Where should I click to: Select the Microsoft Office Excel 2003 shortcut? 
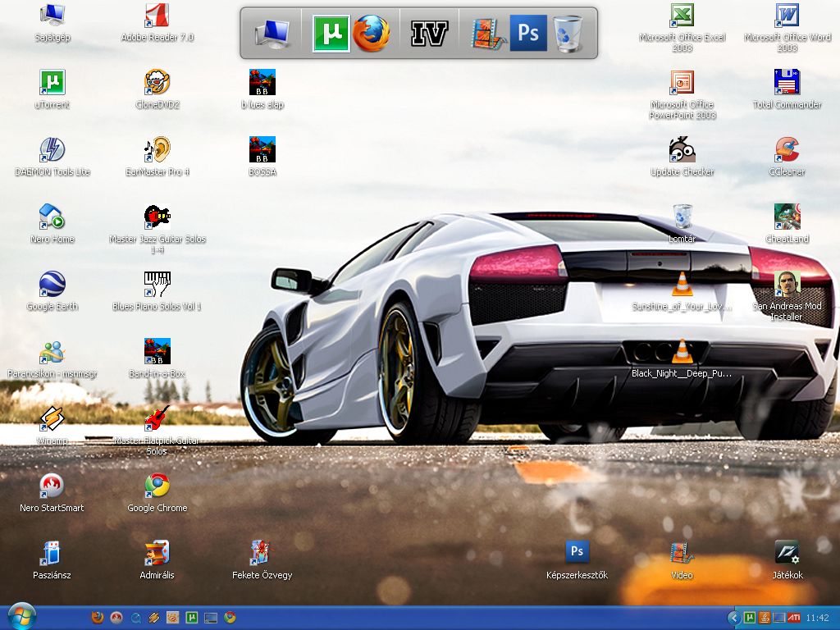click(x=682, y=28)
